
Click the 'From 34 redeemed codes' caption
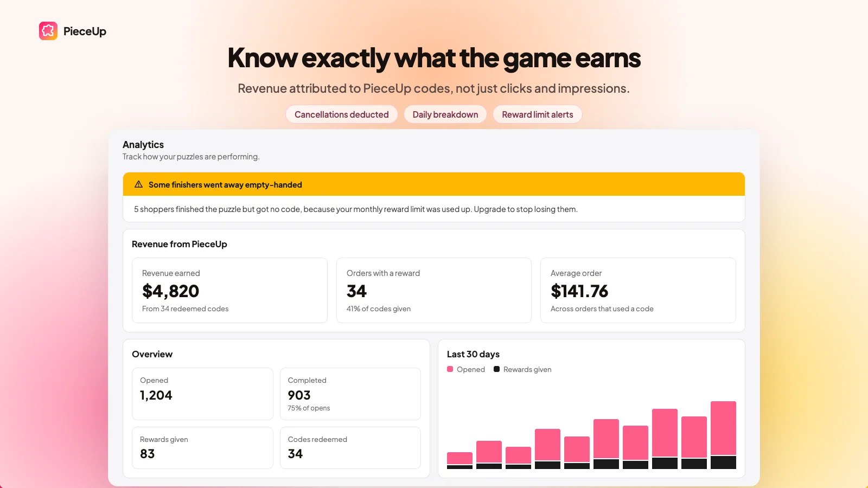click(186, 309)
